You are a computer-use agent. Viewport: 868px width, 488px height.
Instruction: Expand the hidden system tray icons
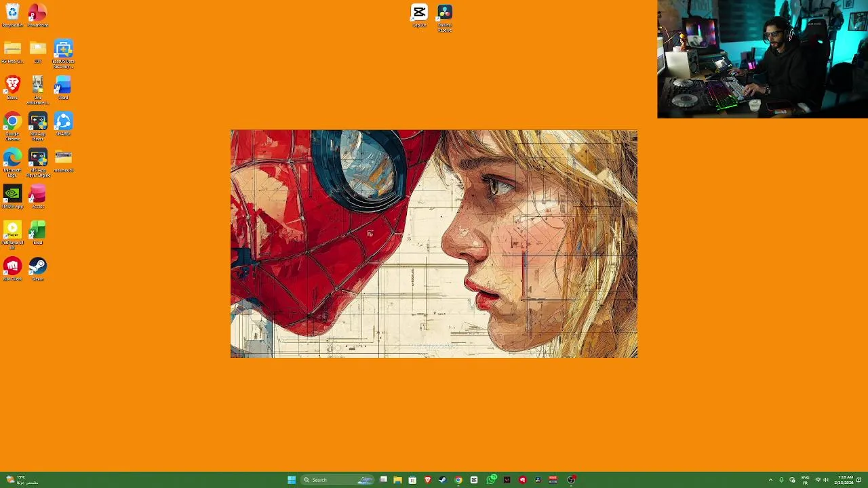[x=770, y=480]
